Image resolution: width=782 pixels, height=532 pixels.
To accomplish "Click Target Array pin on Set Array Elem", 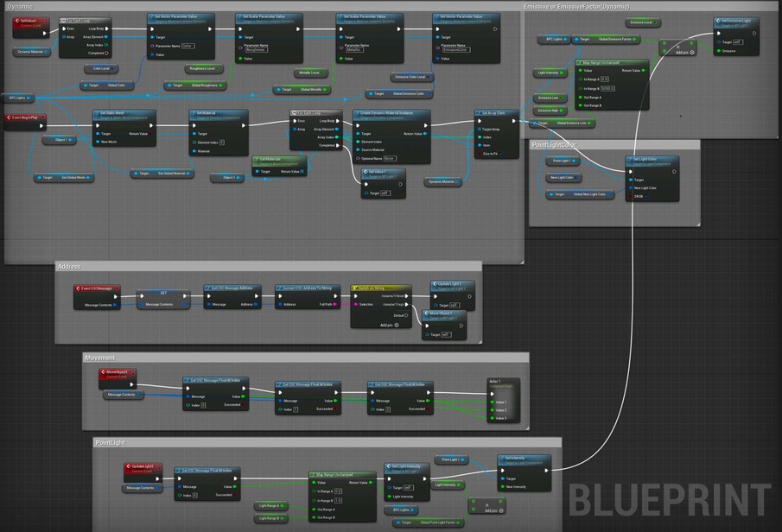I will pos(480,130).
